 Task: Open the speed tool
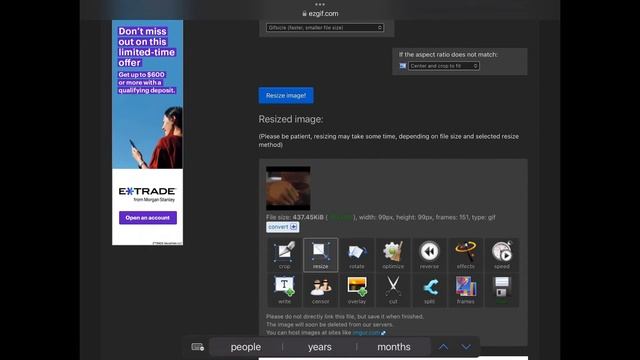pyautogui.click(x=502, y=255)
